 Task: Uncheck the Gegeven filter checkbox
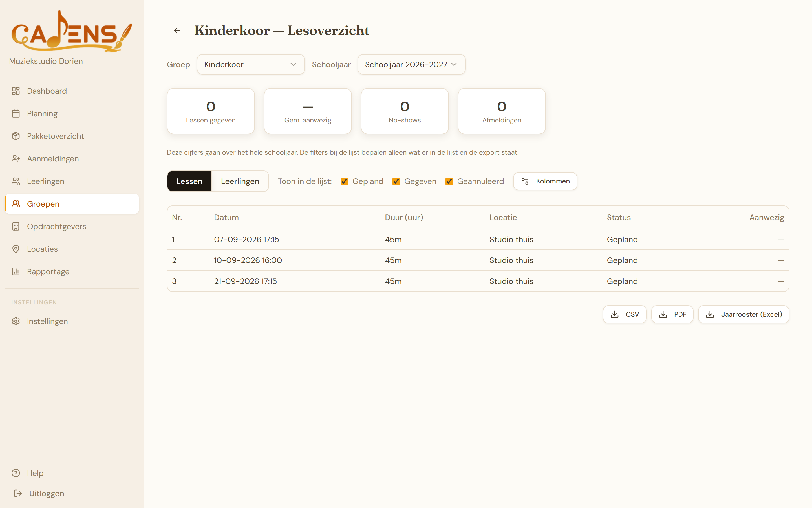(396, 181)
